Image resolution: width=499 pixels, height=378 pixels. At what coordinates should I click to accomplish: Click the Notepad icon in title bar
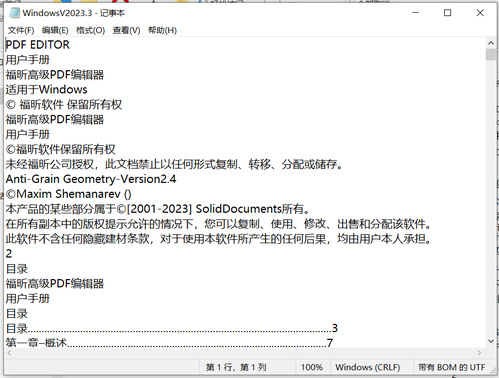[14, 13]
